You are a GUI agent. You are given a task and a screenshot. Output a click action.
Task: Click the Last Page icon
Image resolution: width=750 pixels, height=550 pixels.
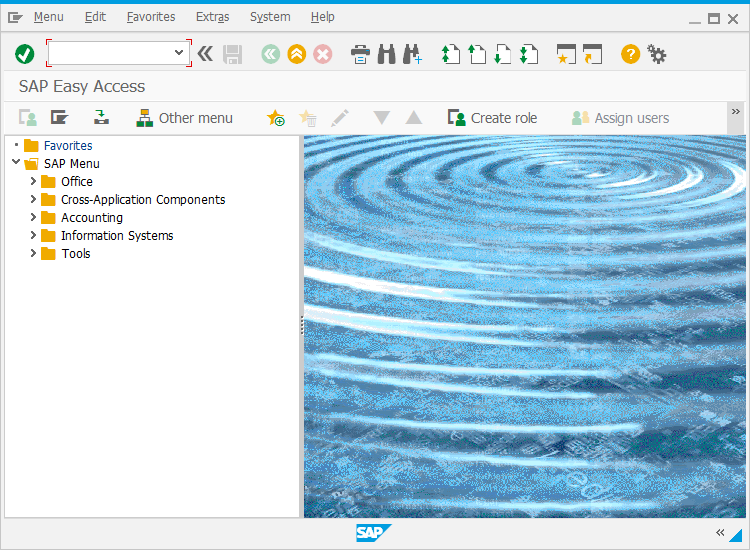click(529, 54)
